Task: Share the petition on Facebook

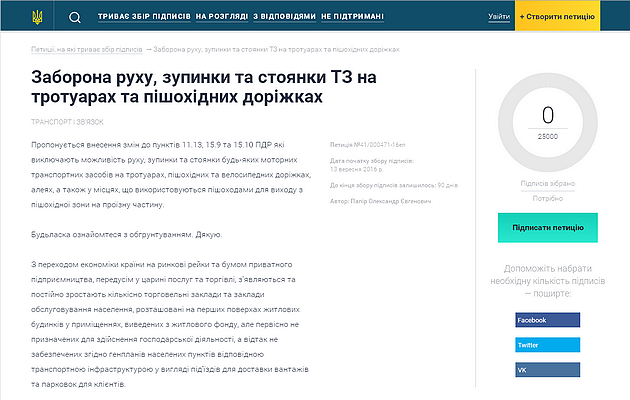Action: click(548, 320)
